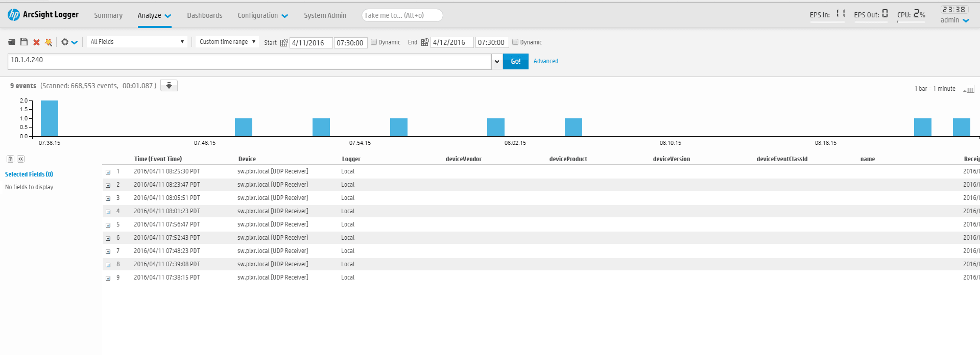Sort by the Logger column header

pos(351,159)
